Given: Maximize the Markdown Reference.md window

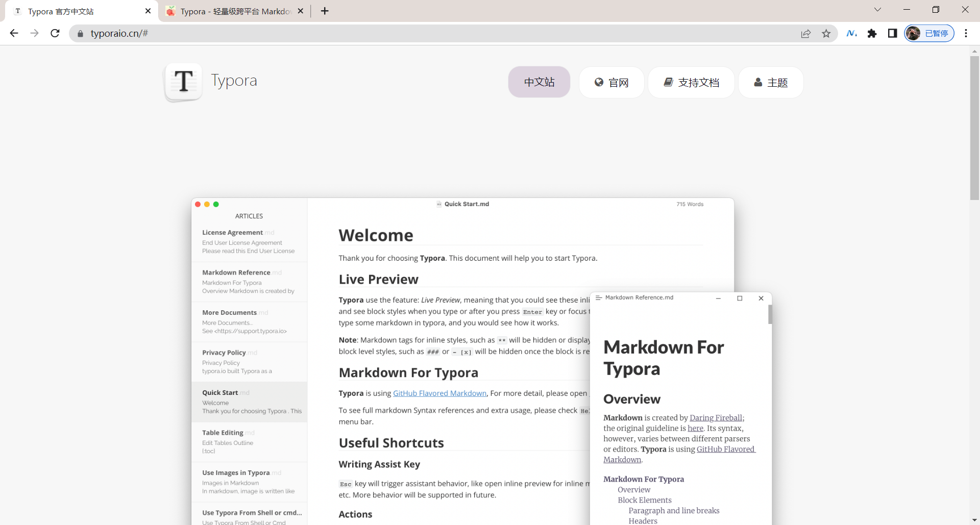Looking at the screenshot, I should pos(740,298).
